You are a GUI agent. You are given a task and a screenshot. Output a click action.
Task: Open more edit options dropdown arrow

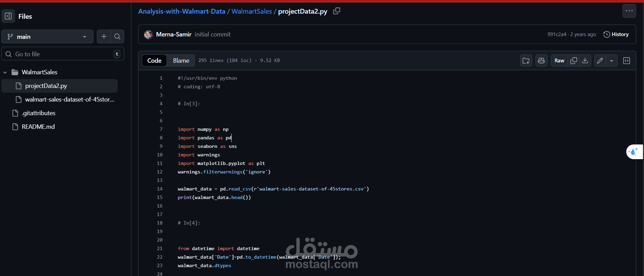(x=612, y=61)
